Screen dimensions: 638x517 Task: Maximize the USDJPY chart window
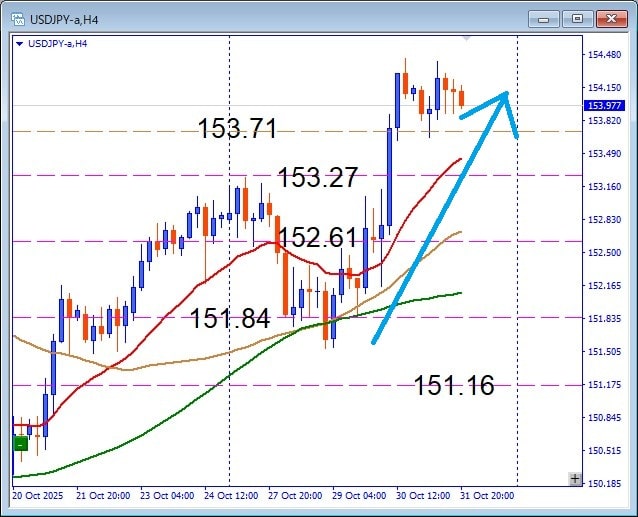pos(577,18)
